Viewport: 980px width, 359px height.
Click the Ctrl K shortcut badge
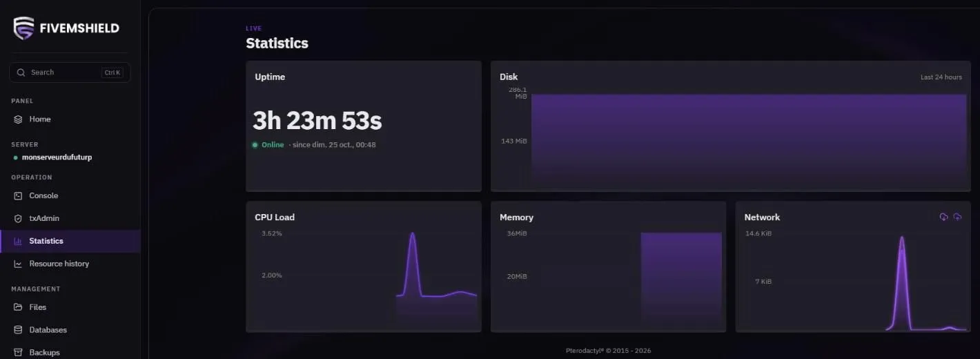coord(112,72)
